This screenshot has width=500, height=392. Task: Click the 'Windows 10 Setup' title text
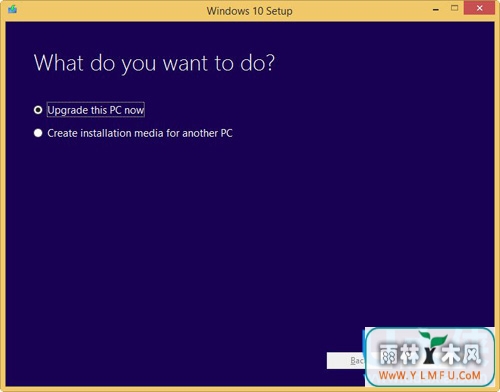(249, 11)
